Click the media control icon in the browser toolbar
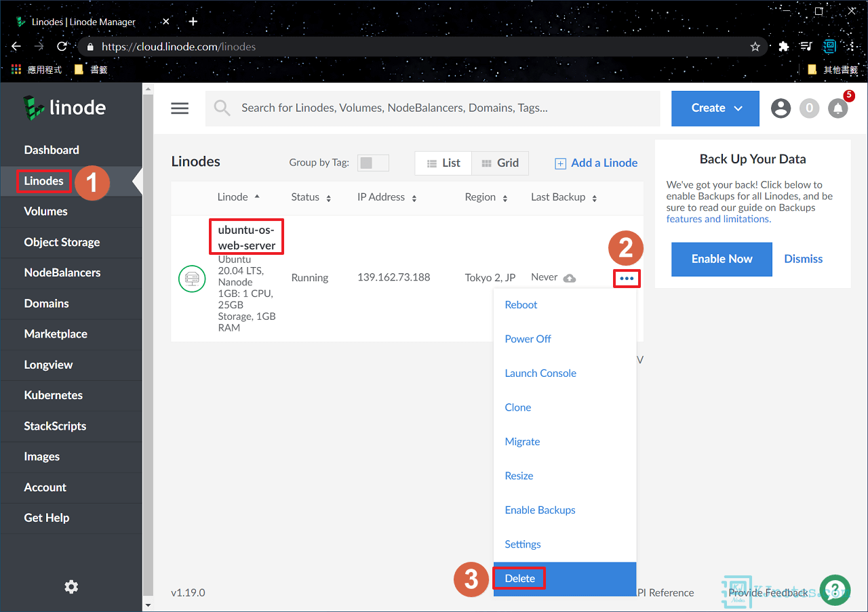This screenshot has width=868, height=612. coord(806,47)
